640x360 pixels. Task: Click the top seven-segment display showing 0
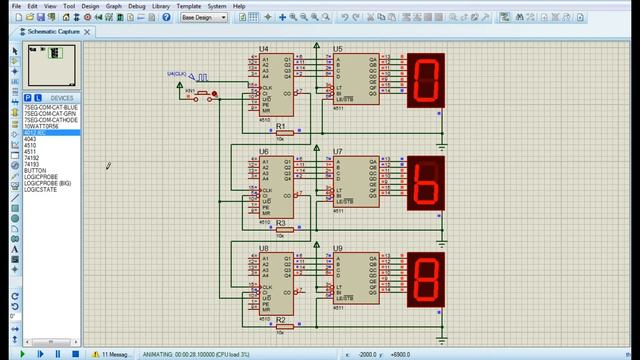426,80
